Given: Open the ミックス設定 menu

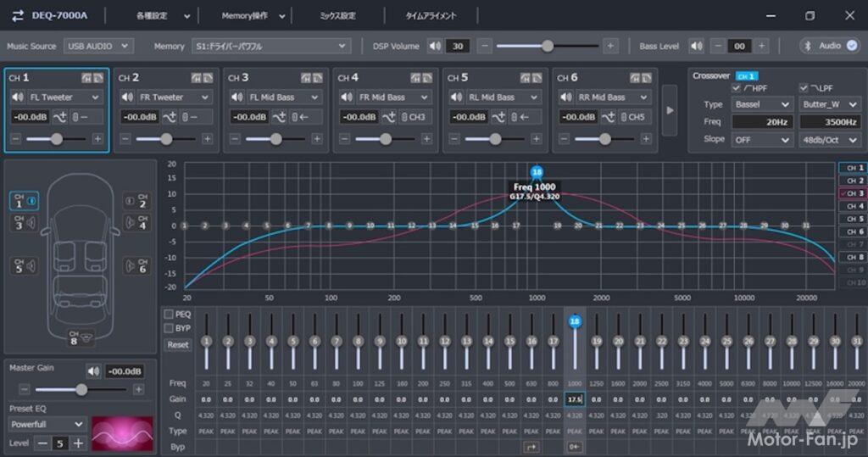Looking at the screenshot, I should [x=337, y=15].
